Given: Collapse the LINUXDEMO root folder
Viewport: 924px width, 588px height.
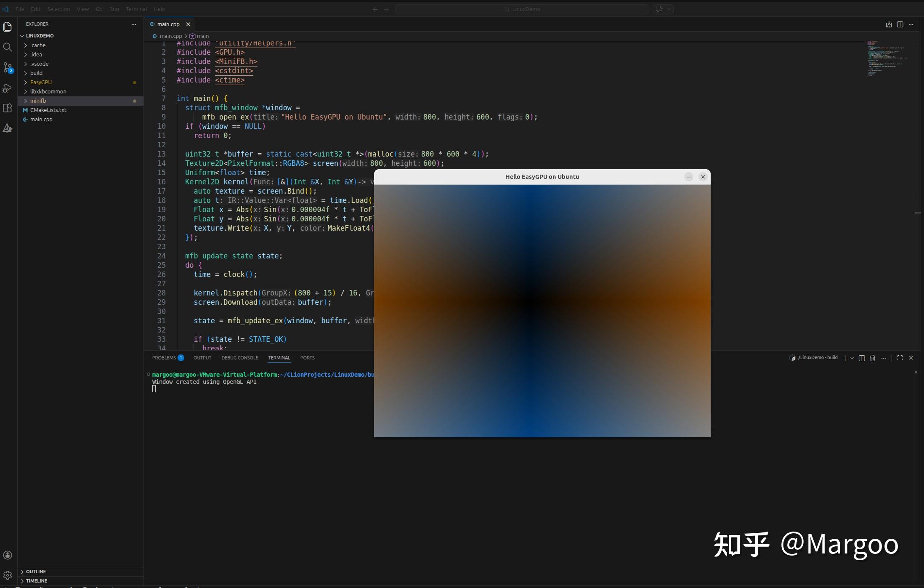Looking at the screenshot, I should (x=80, y=36).
